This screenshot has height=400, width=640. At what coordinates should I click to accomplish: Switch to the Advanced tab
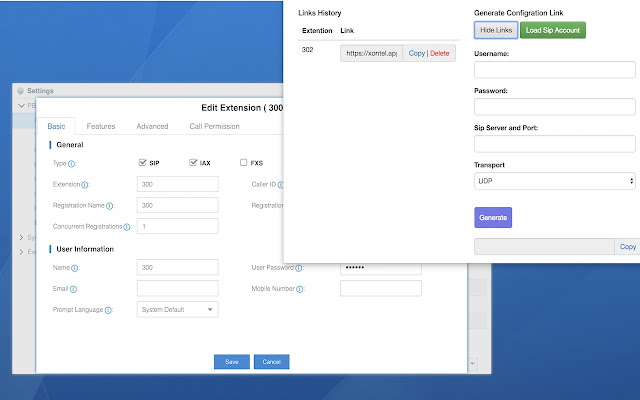(x=152, y=126)
